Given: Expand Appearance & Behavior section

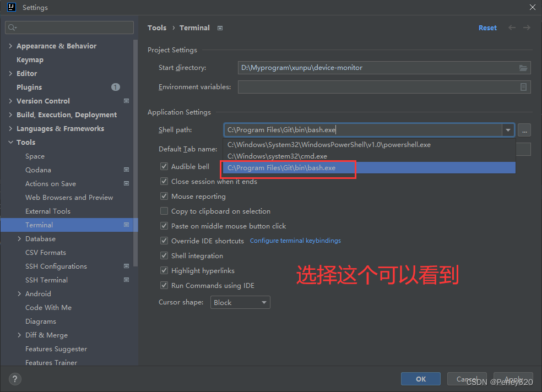Looking at the screenshot, I should pos(10,46).
